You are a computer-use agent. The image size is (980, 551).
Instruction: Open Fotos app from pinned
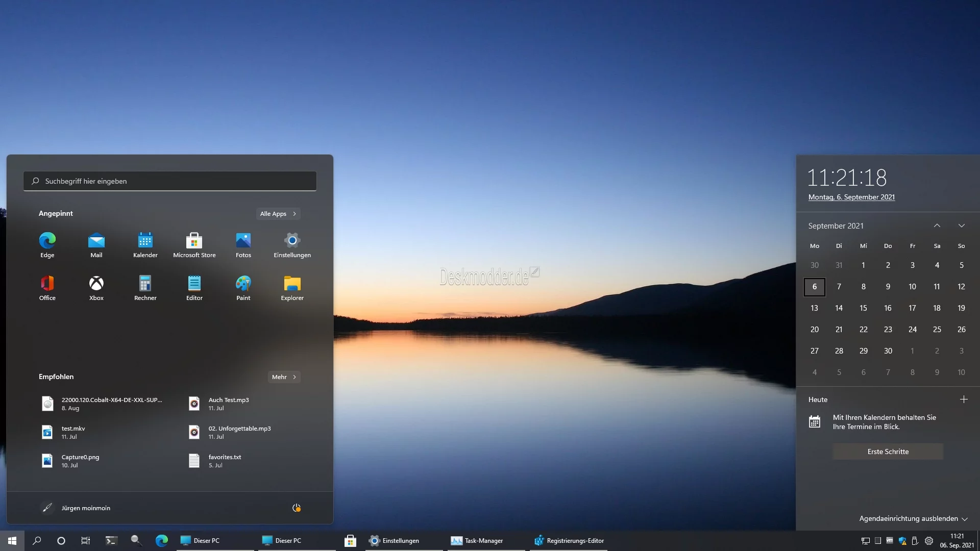(x=243, y=240)
